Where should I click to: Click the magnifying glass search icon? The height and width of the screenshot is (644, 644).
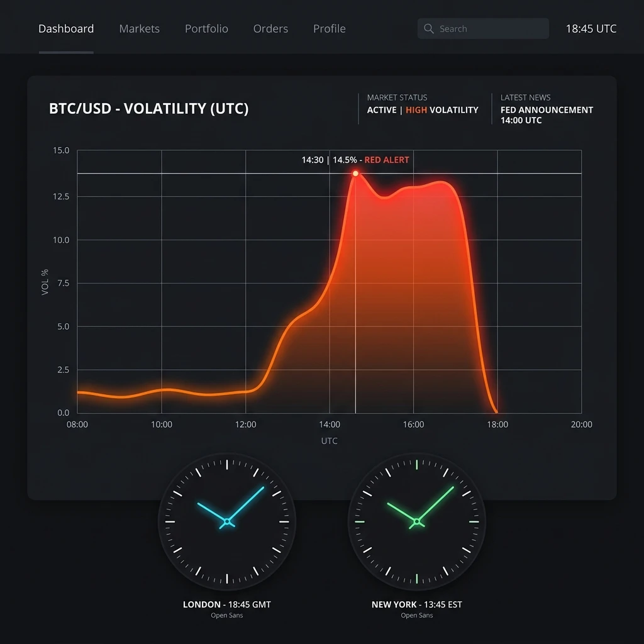tap(428, 29)
